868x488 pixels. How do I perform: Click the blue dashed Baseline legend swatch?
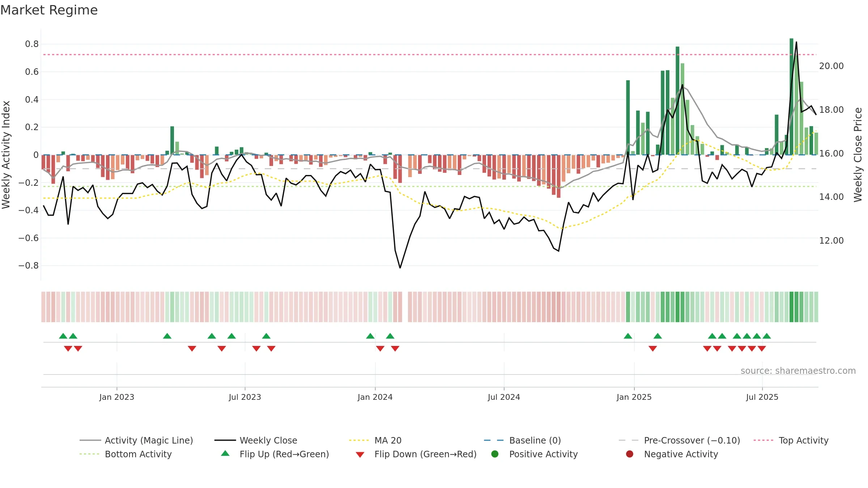click(494, 440)
